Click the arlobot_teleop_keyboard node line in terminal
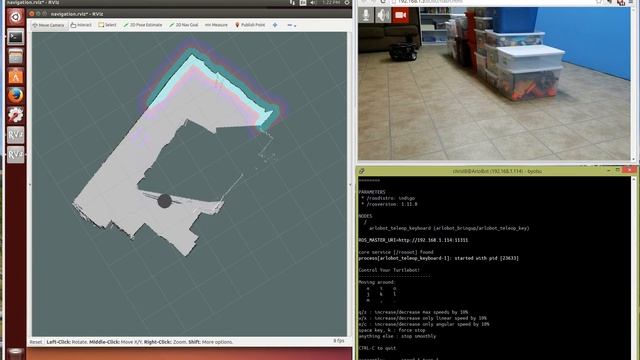 [x=449, y=228]
